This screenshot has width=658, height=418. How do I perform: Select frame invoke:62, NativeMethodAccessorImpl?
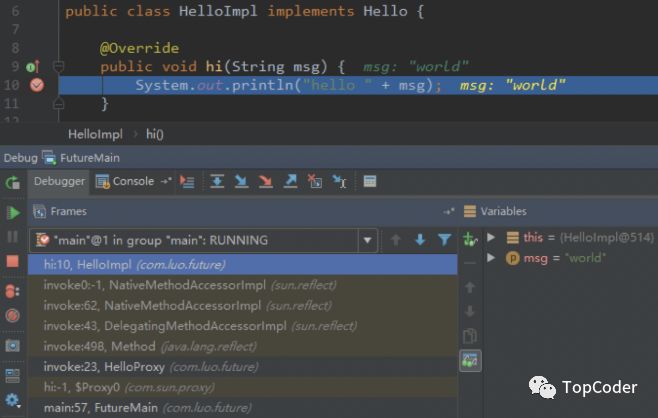[x=243, y=306]
